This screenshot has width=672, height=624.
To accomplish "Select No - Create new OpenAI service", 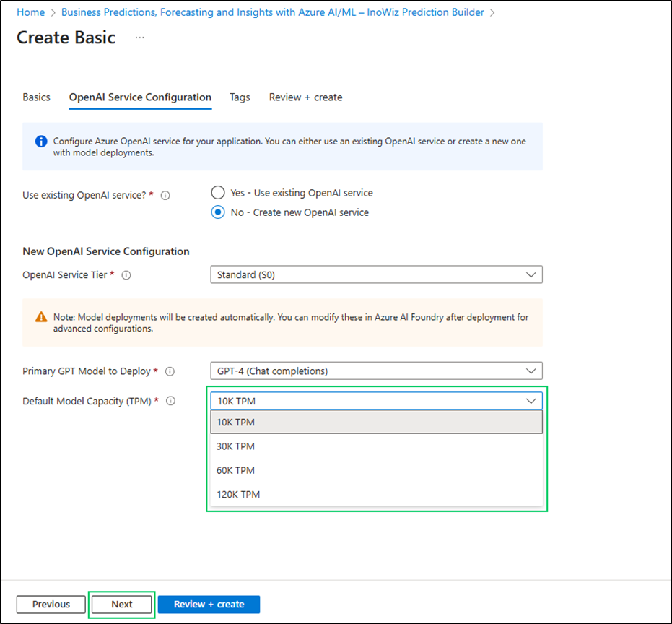I will [x=218, y=212].
